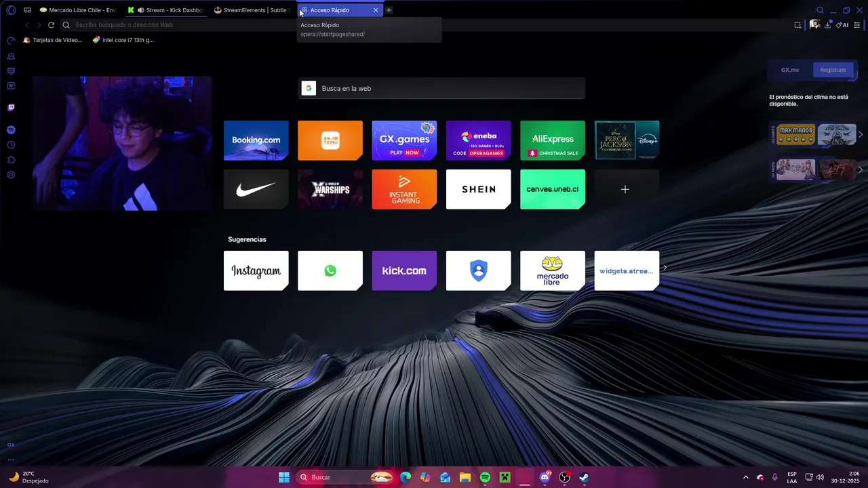868x488 pixels.
Task: Click the profile avatar in toolbar
Action: (x=814, y=24)
